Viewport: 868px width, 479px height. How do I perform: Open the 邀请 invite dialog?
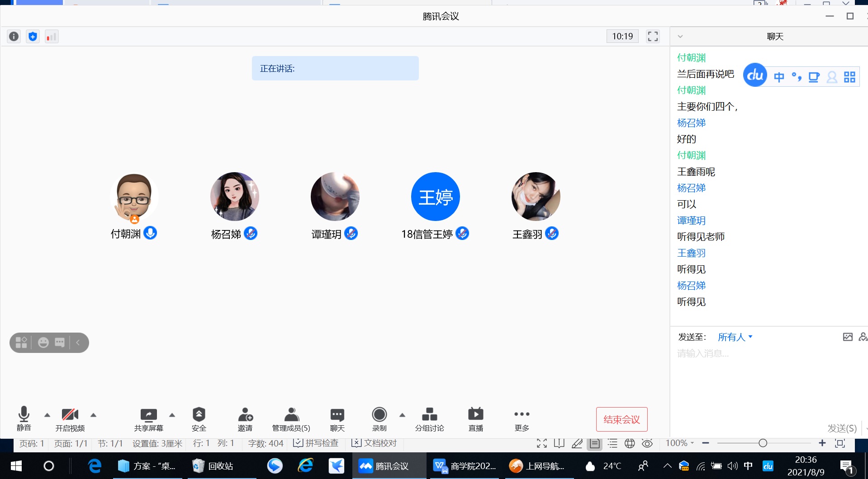[245, 418]
